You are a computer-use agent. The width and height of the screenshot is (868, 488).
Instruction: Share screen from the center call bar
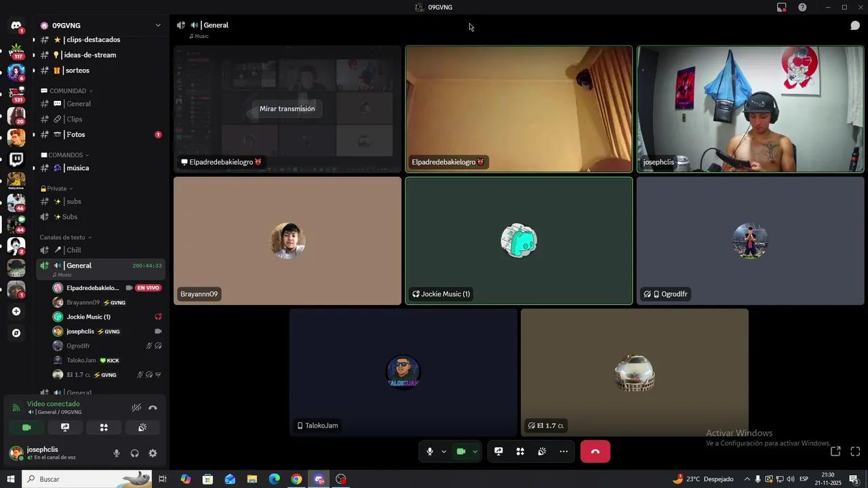(498, 451)
